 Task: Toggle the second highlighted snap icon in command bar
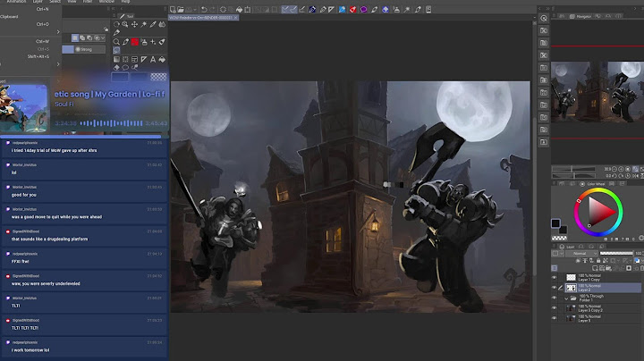point(293,10)
